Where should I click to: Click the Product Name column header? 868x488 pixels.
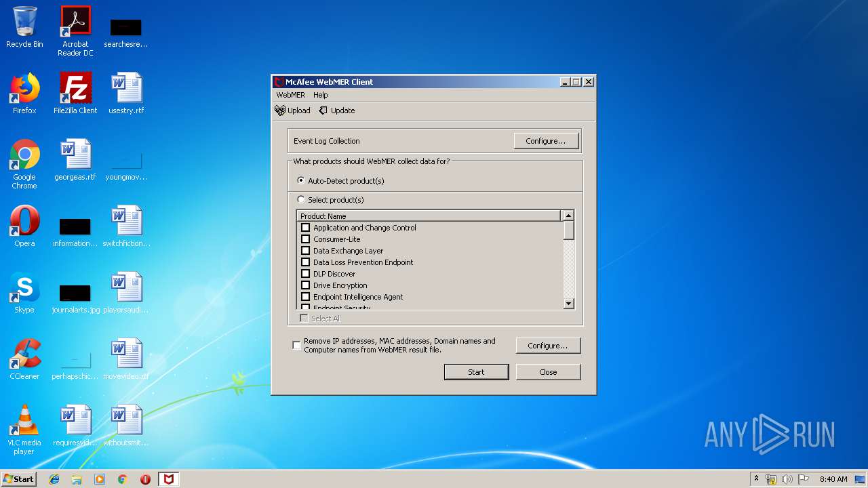coord(429,216)
